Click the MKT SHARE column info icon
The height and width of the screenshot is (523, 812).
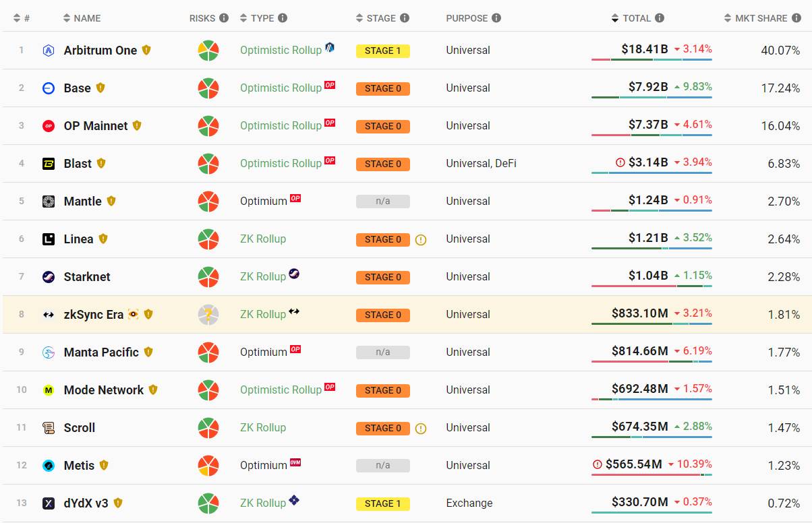coord(796,18)
